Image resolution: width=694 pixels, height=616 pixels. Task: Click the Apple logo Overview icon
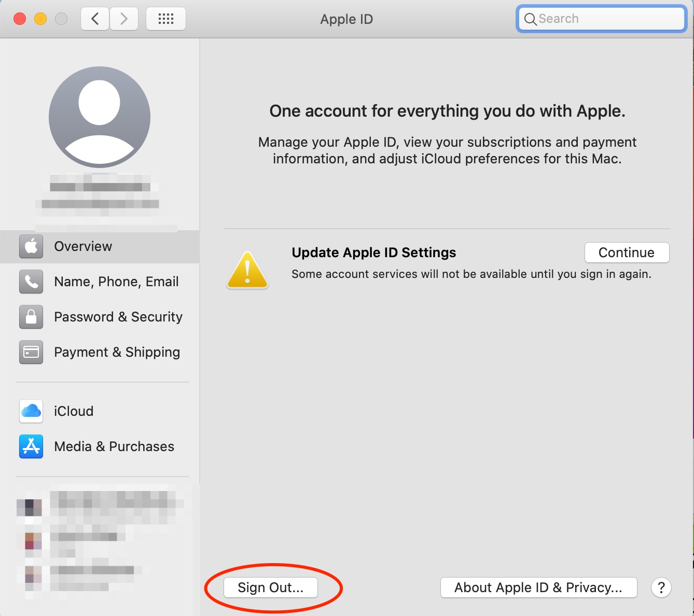pos(31,246)
